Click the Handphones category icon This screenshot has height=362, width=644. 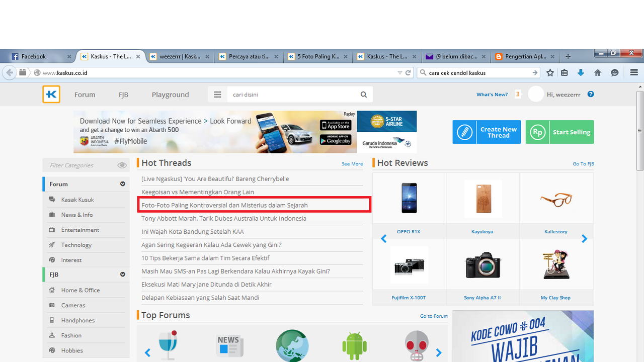[x=52, y=320]
